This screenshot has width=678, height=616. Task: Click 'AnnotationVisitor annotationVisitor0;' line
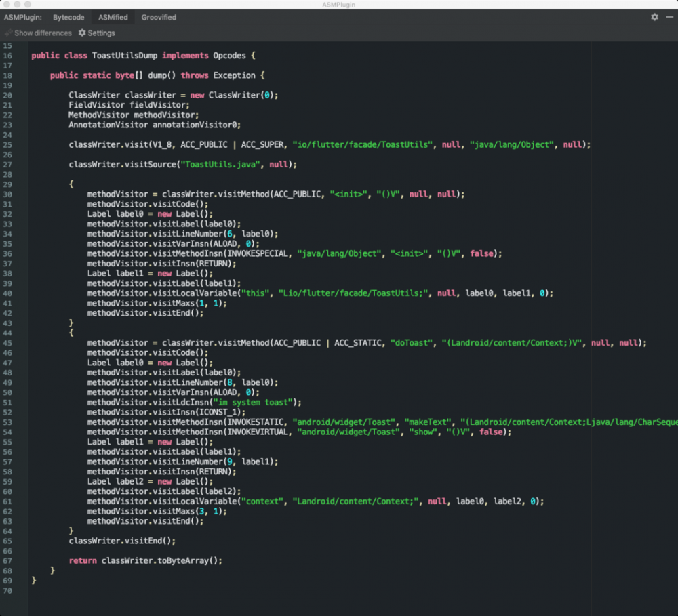[x=155, y=125]
